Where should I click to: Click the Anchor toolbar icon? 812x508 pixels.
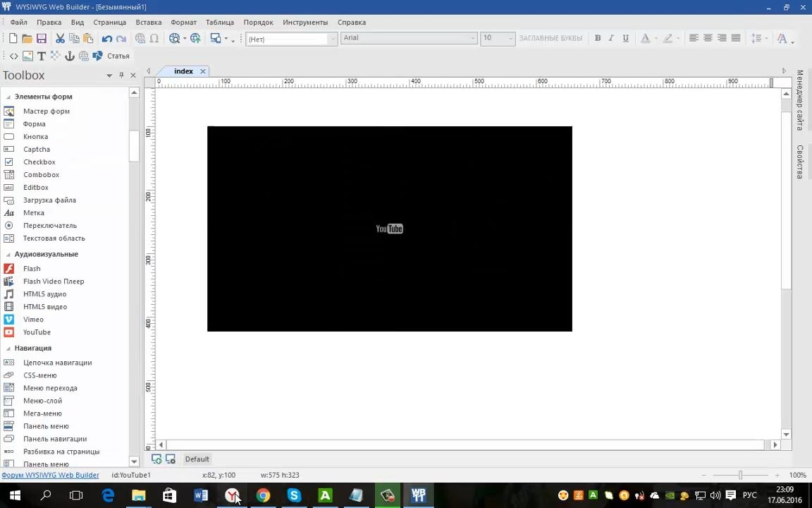tap(69, 56)
